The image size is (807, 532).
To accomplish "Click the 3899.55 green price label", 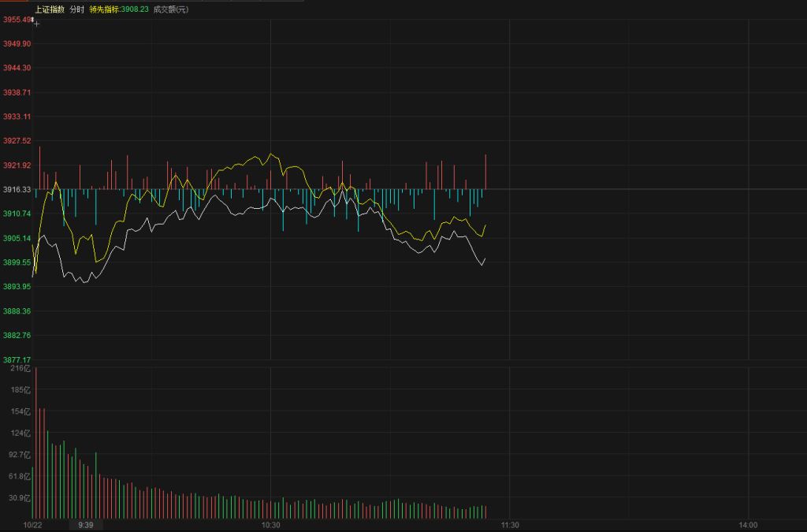I will [17, 262].
